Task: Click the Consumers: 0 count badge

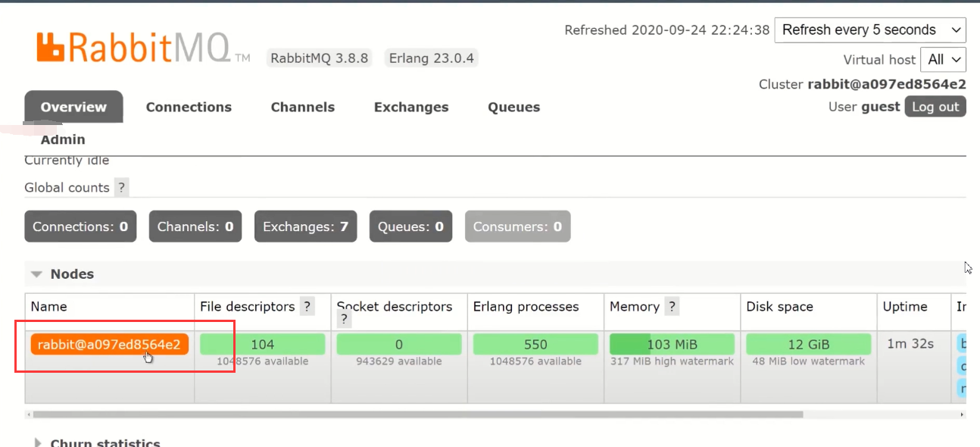Action: click(x=517, y=227)
